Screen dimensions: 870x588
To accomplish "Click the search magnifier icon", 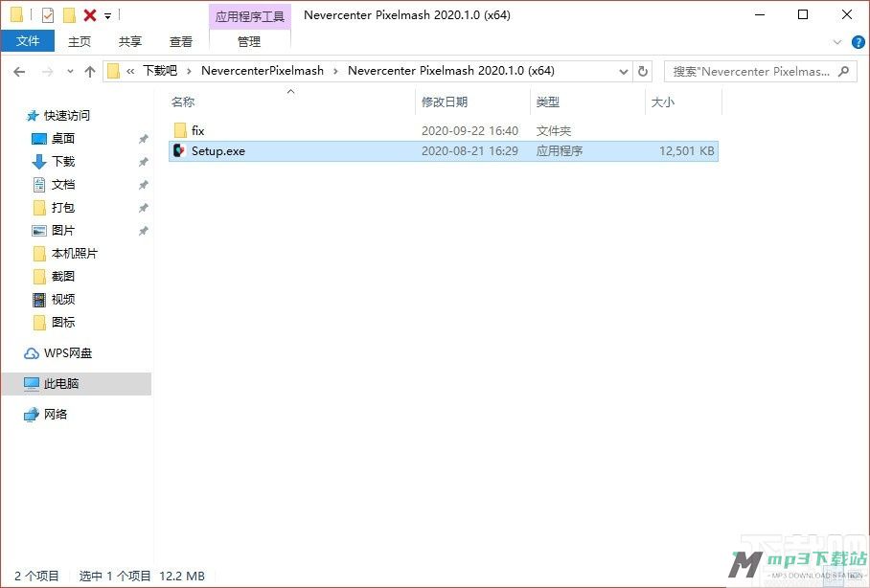I will 844,71.
